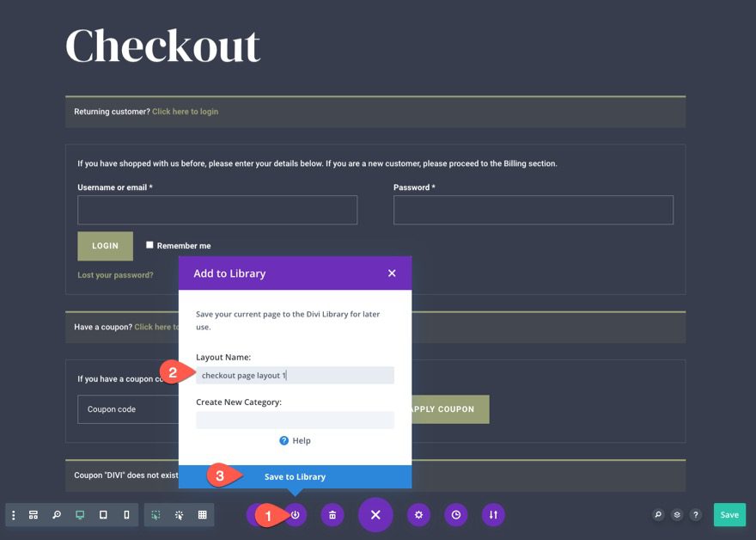Click the green Save button
This screenshot has height=540, width=756.
[x=729, y=514]
